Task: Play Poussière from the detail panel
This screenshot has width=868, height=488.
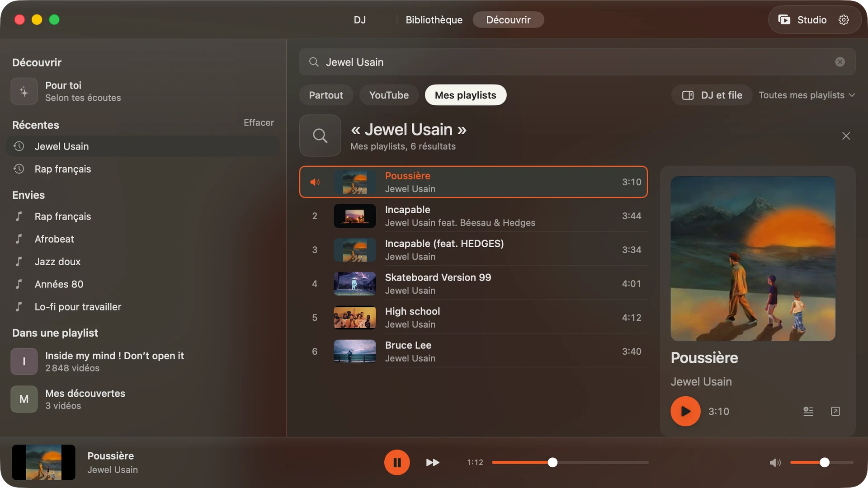Action: [x=685, y=411]
